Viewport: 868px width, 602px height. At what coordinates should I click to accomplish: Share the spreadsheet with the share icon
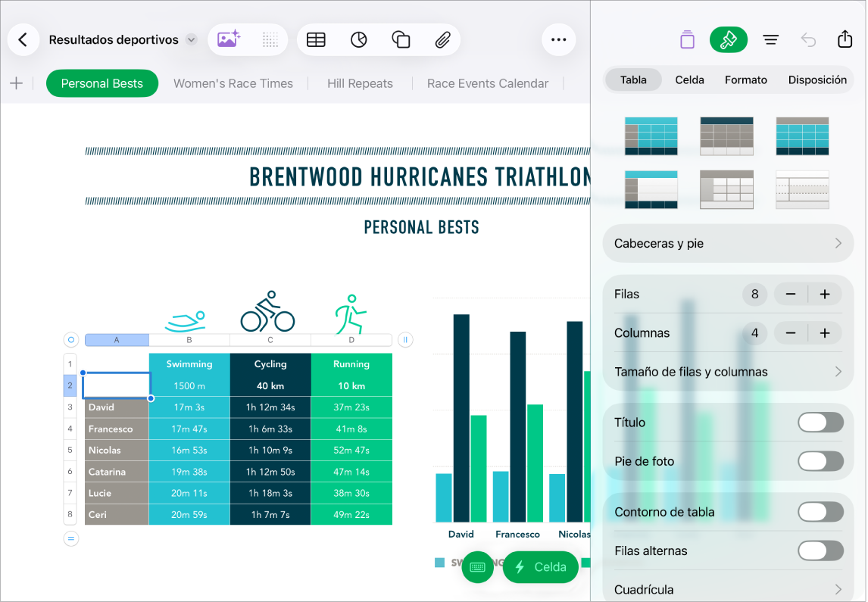click(845, 39)
